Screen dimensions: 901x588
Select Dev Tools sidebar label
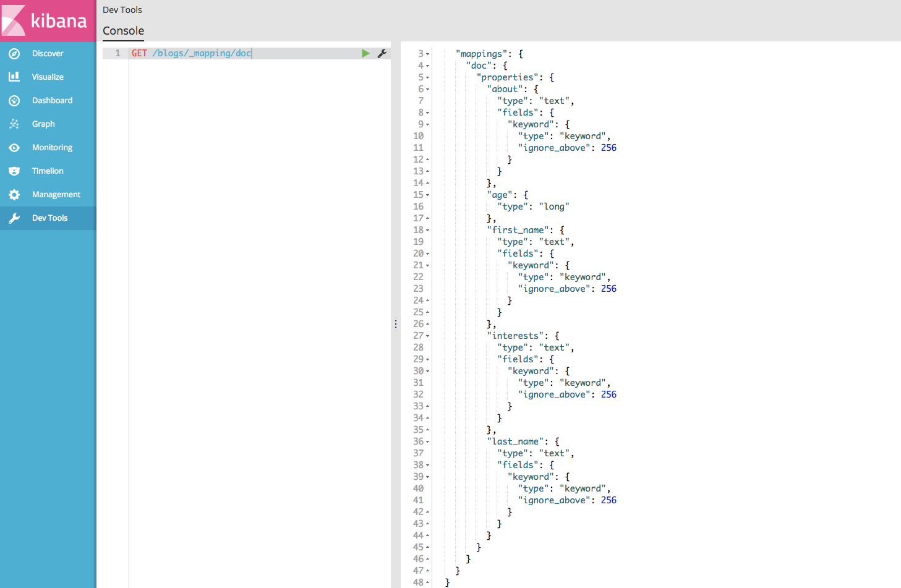(x=49, y=218)
